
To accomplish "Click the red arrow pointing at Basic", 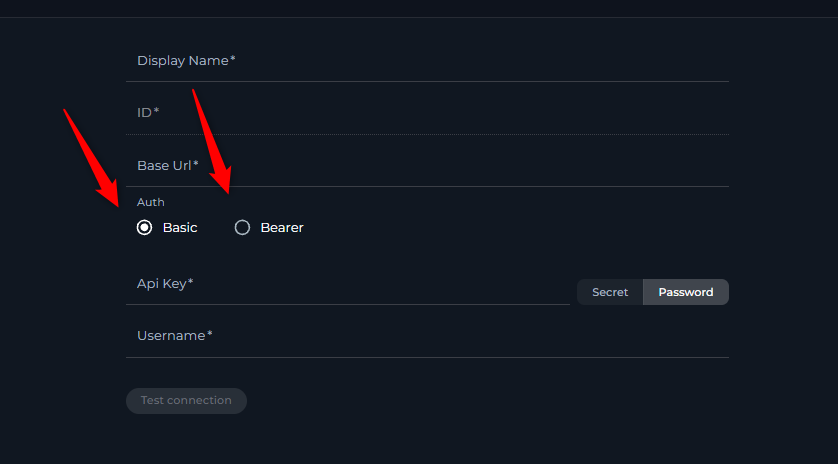I will 92,160.
